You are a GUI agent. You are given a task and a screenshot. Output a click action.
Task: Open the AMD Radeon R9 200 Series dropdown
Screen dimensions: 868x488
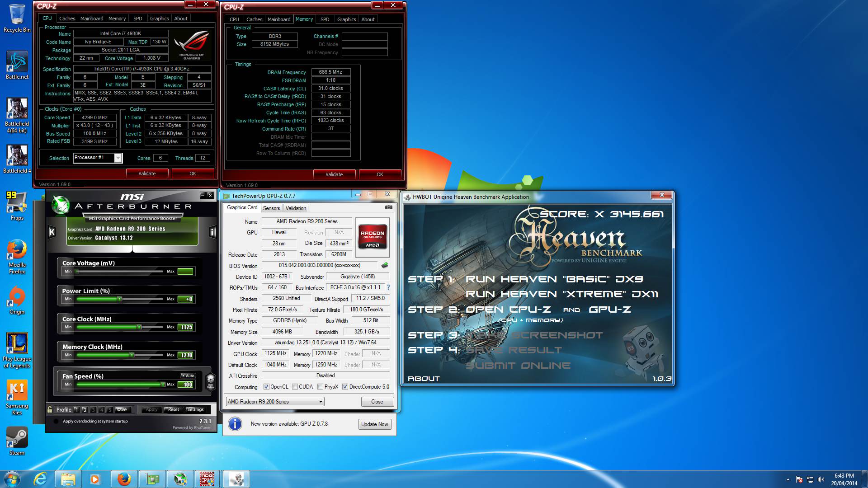(x=275, y=402)
